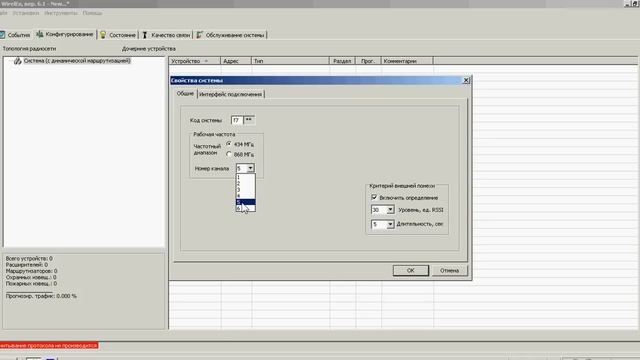Viewport: 640px width, 360px height.
Task: Click the Конфигурирование tab icon
Action: pos(40,34)
